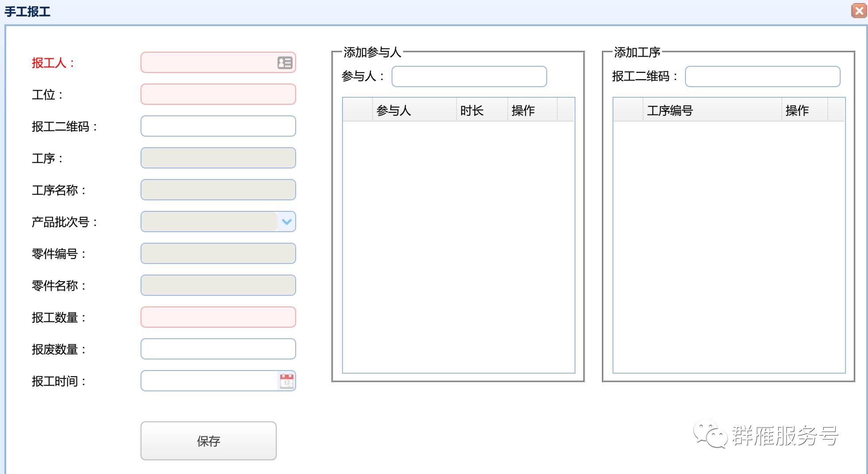The width and height of the screenshot is (868, 474).
Task: Click the 参与人 input in 添加参与人 panel
Action: click(x=469, y=76)
